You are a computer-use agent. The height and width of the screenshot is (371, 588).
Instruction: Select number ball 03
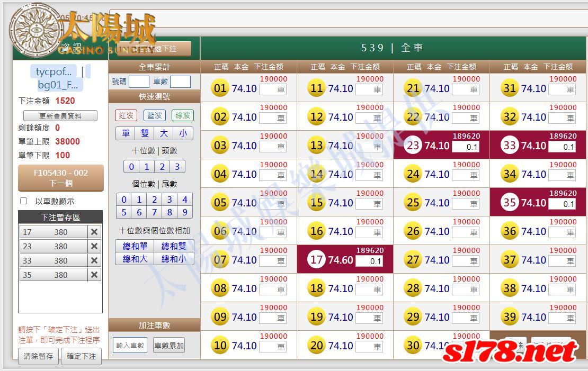(x=220, y=145)
